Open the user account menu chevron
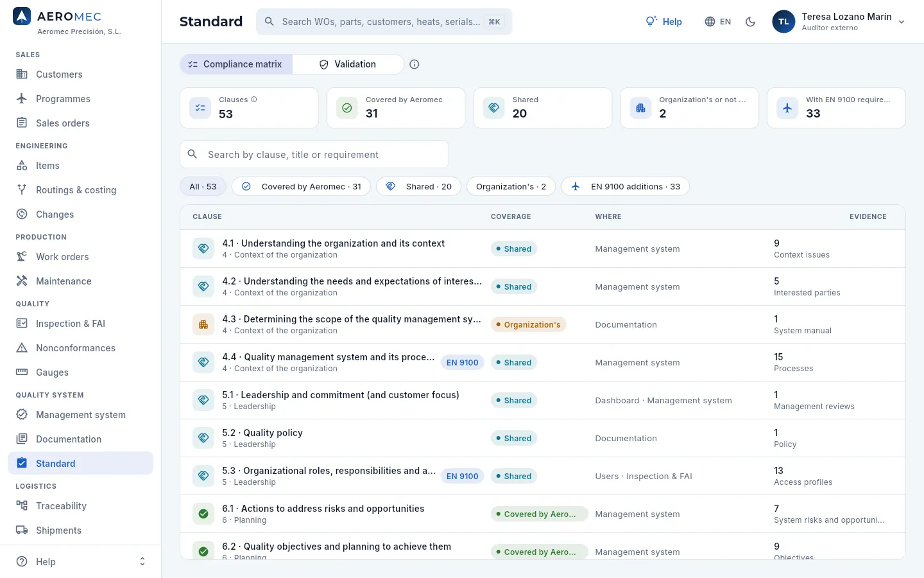 tap(902, 22)
